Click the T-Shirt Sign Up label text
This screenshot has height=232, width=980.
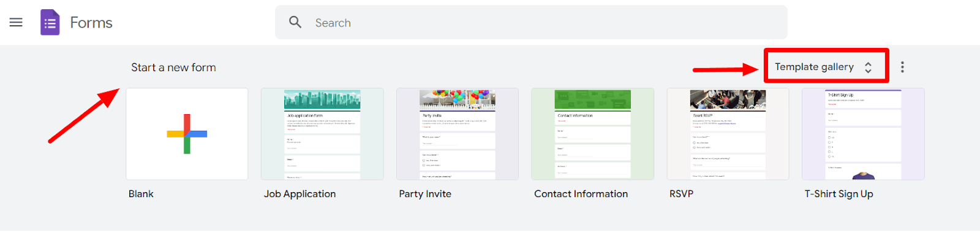[839, 194]
